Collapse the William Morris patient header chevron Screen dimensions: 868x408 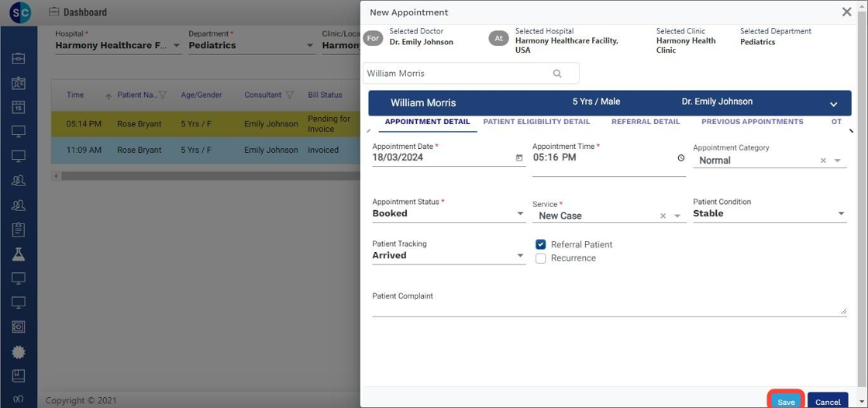pos(834,104)
